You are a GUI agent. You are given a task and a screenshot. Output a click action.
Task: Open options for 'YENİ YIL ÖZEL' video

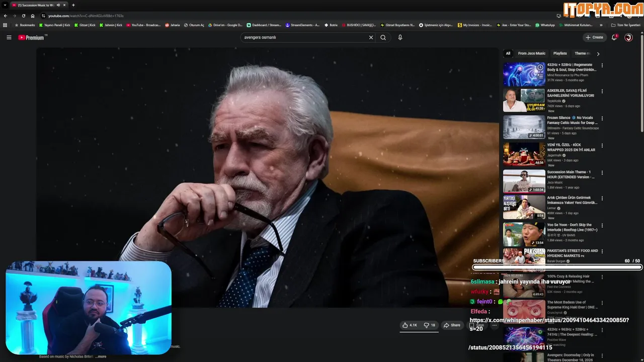602,145
